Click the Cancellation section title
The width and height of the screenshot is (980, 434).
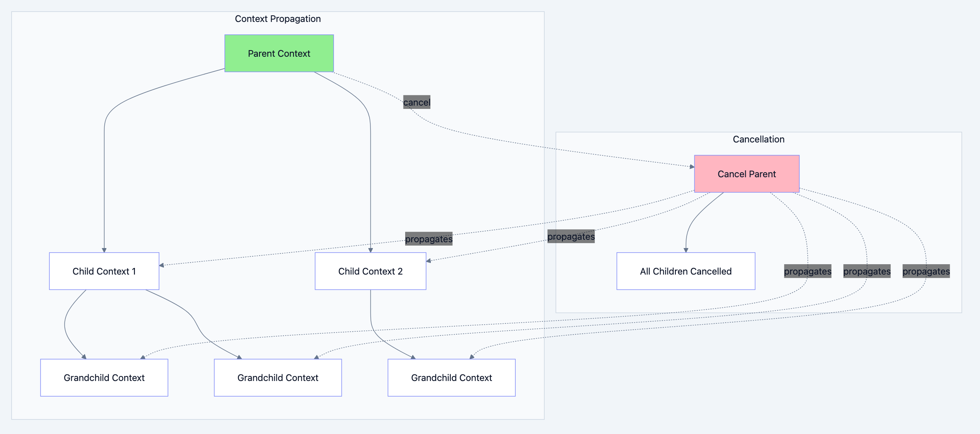(x=758, y=139)
